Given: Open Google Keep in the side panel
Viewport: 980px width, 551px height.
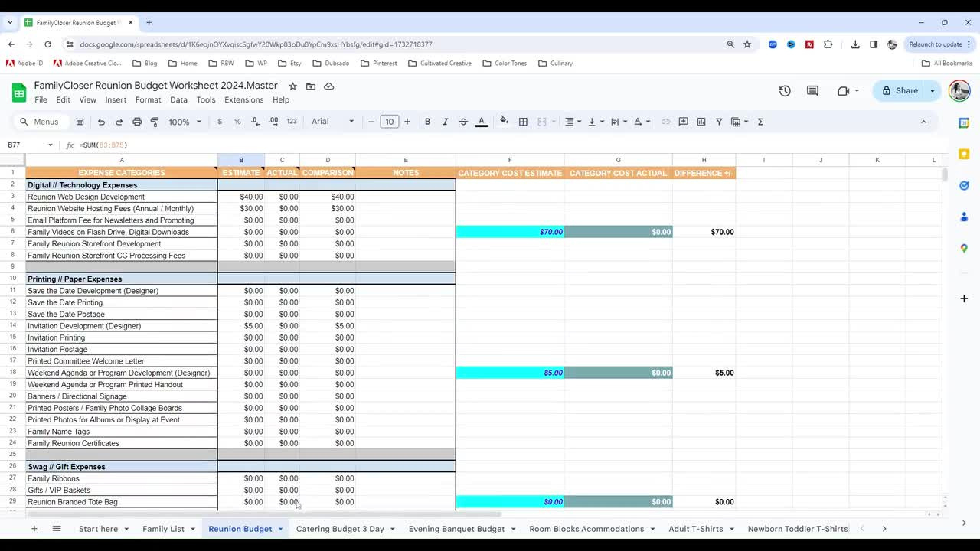Looking at the screenshot, I should 964,154.
